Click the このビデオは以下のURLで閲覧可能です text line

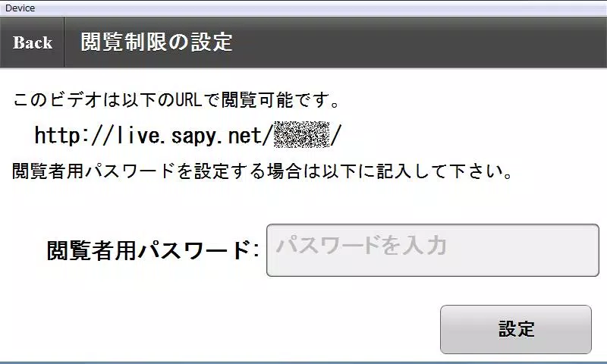pos(177,100)
